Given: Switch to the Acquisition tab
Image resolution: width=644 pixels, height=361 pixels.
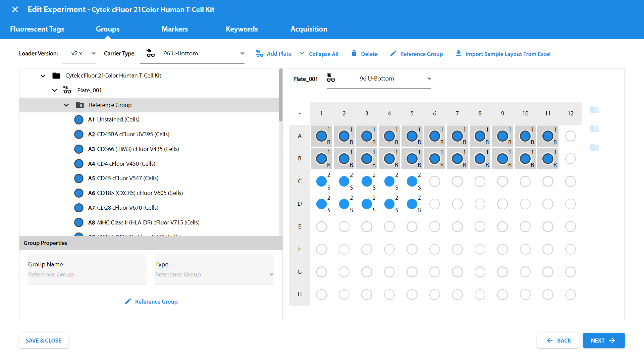Looking at the screenshot, I should pyautogui.click(x=309, y=29).
